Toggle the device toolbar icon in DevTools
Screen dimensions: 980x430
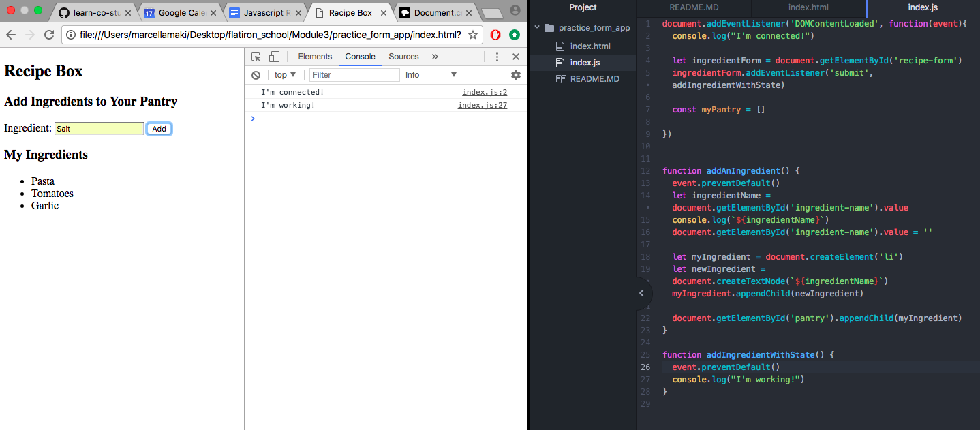click(273, 57)
